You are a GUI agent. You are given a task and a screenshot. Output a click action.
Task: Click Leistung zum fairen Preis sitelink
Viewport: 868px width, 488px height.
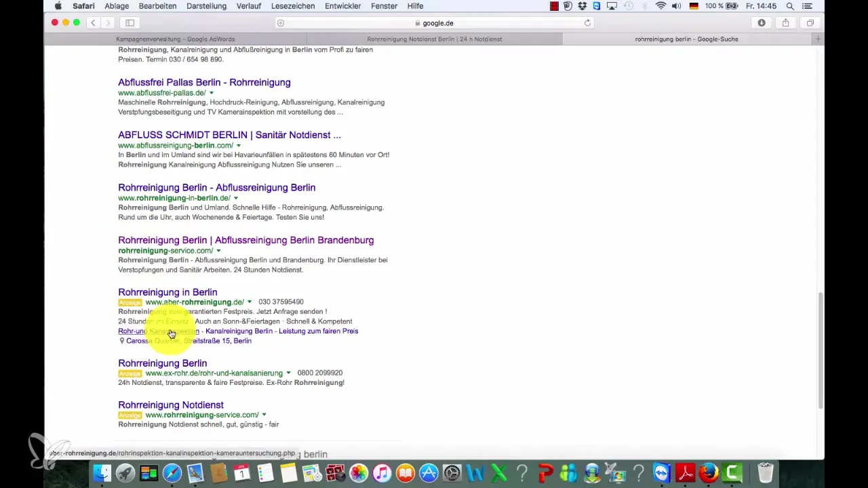tap(318, 331)
